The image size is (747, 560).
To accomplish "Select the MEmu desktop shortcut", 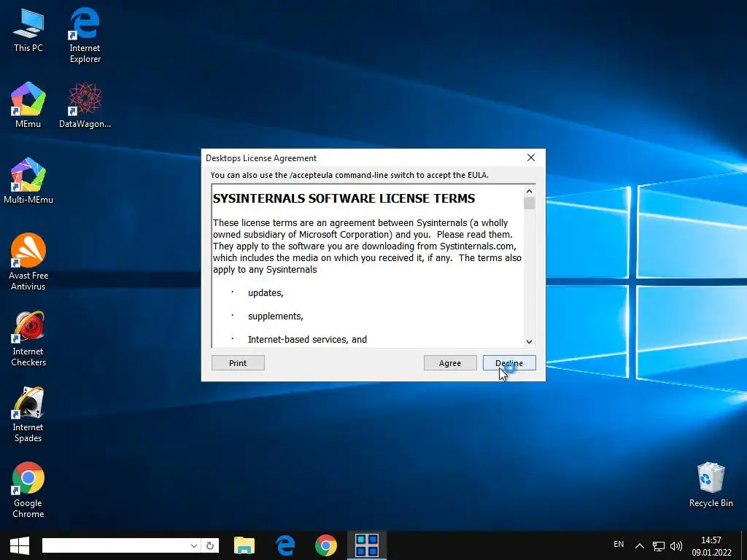I will tap(28, 105).
